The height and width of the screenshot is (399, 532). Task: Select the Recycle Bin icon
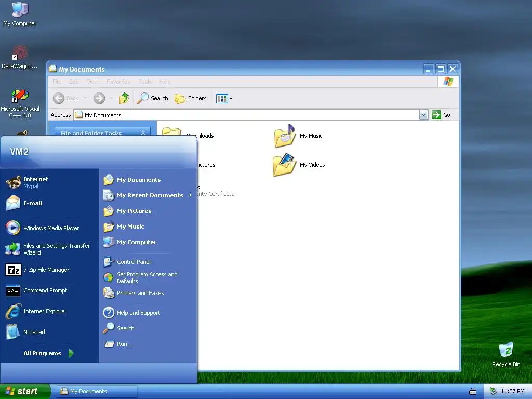(x=506, y=354)
